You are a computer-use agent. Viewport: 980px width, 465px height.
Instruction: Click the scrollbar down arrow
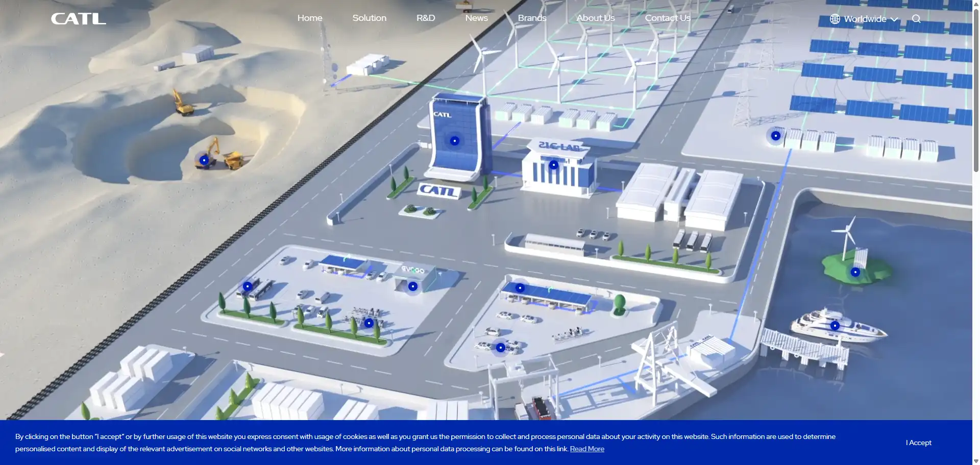[x=976, y=461]
